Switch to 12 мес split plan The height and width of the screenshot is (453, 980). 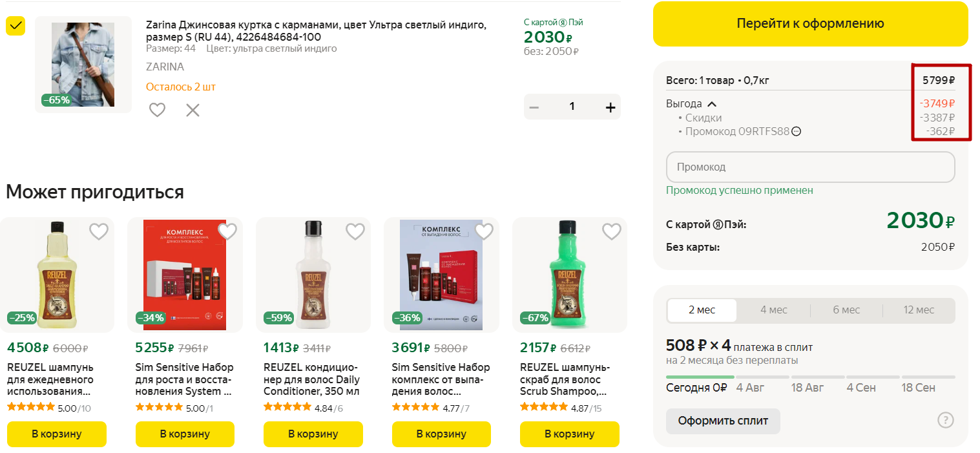[919, 310]
